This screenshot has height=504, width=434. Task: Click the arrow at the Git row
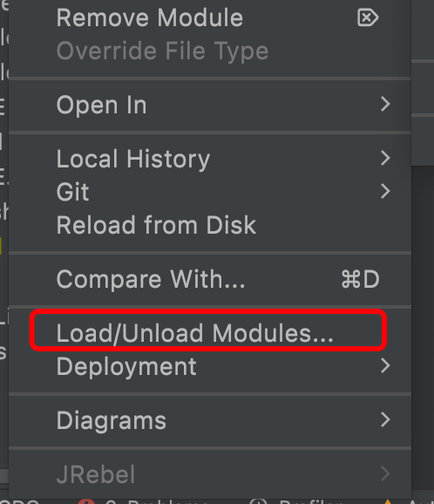[385, 191]
